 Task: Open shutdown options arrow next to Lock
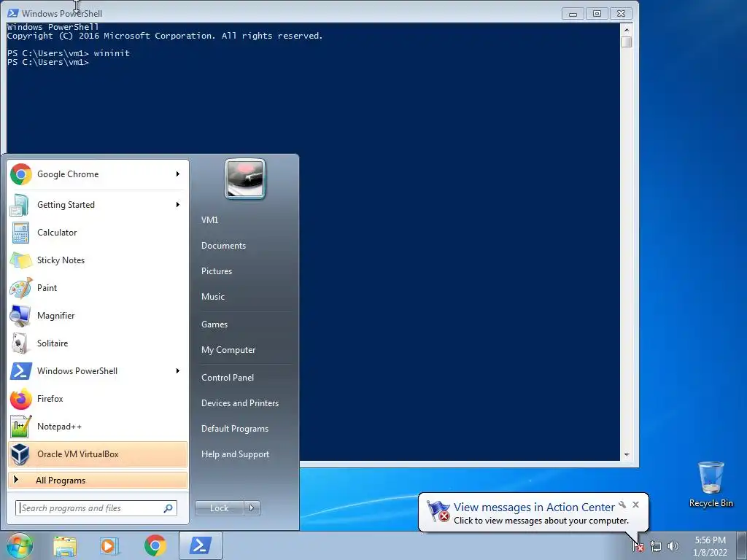(252, 508)
